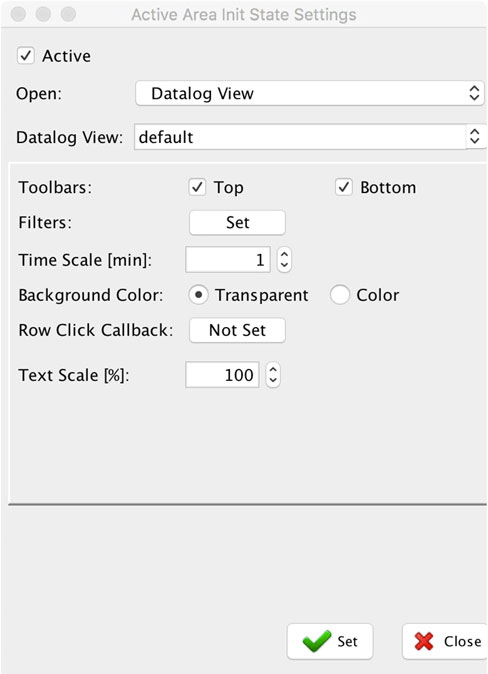
Task: Click the red X Close button
Action: pos(445,641)
